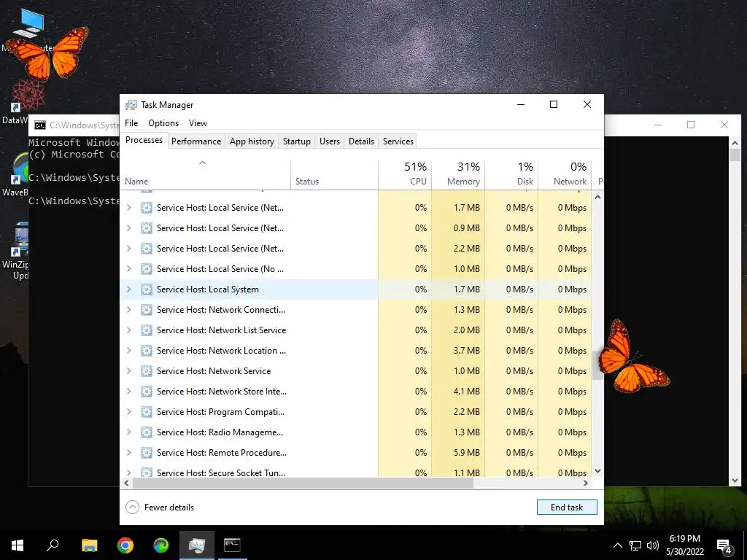
Task: Sort processes by Disk column
Action: [x=511, y=174]
